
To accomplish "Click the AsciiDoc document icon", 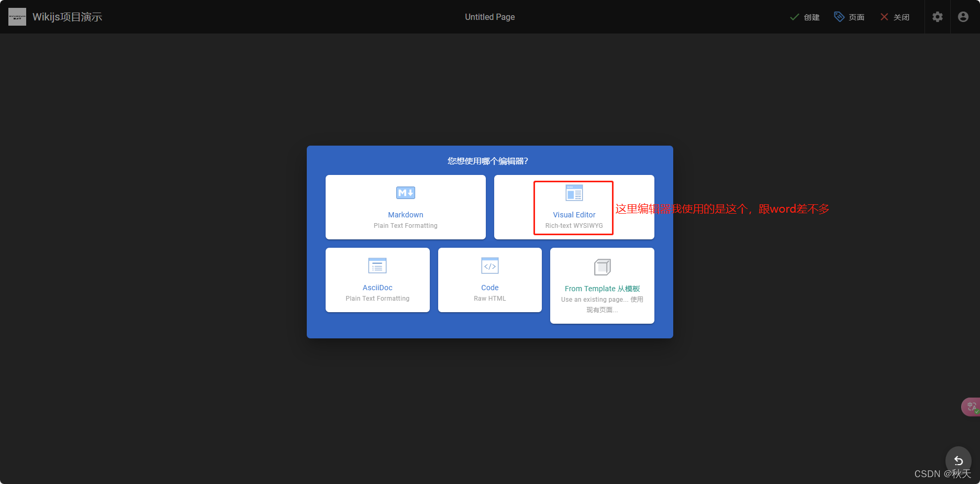I will (377, 266).
